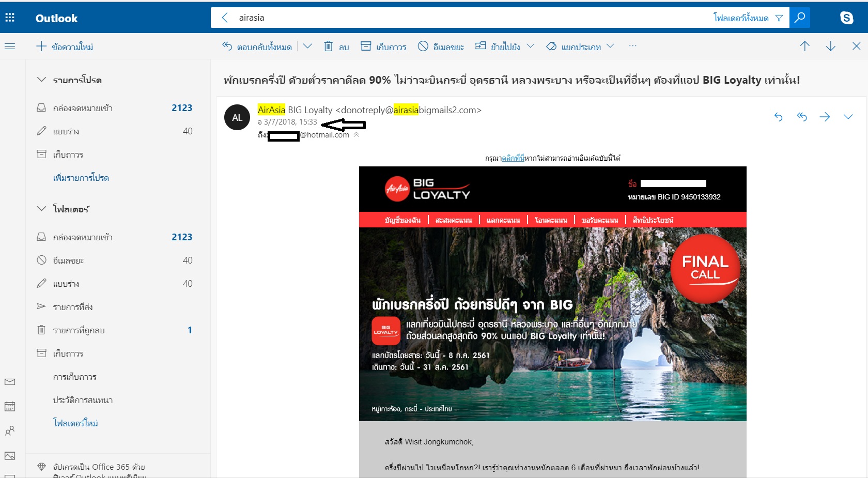Viewport: 868px width, 478px height.
Task: Open Transfer Points (โอนคะแนน) tab in email
Action: (x=551, y=220)
